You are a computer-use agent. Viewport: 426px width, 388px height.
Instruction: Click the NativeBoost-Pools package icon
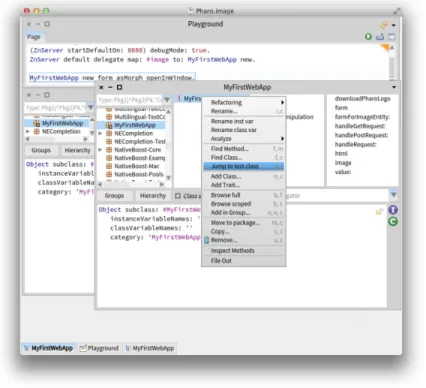click(109, 174)
